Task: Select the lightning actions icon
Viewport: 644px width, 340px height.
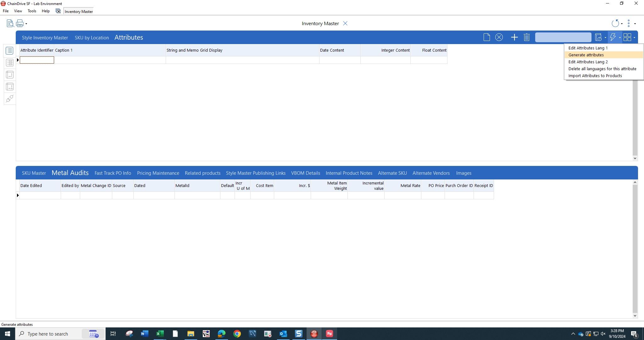Action: click(x=613, y=37)
